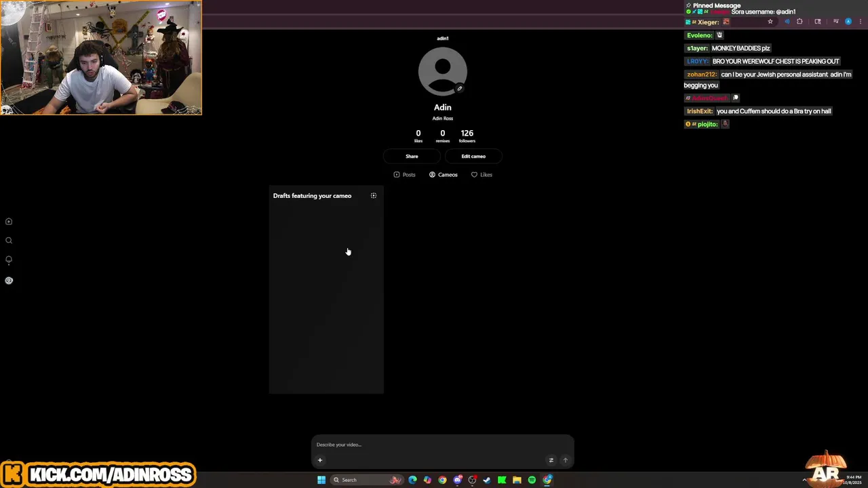
Task: Click the tab audio speaker icon
Action: click(x=787, y=22)
